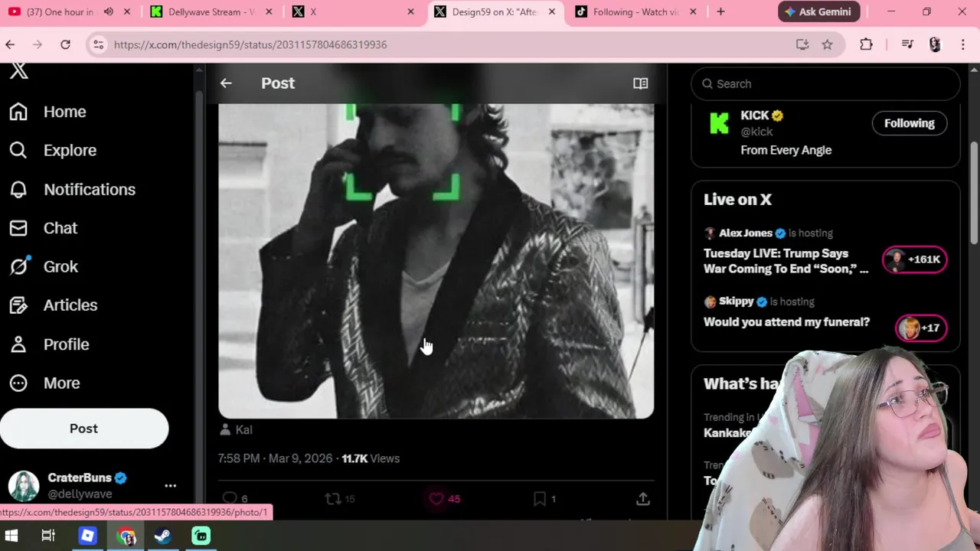Click the +17 listeners badge
Image resolution: width=980 pixels, height=551 pixels.
(x=920, y=328)
